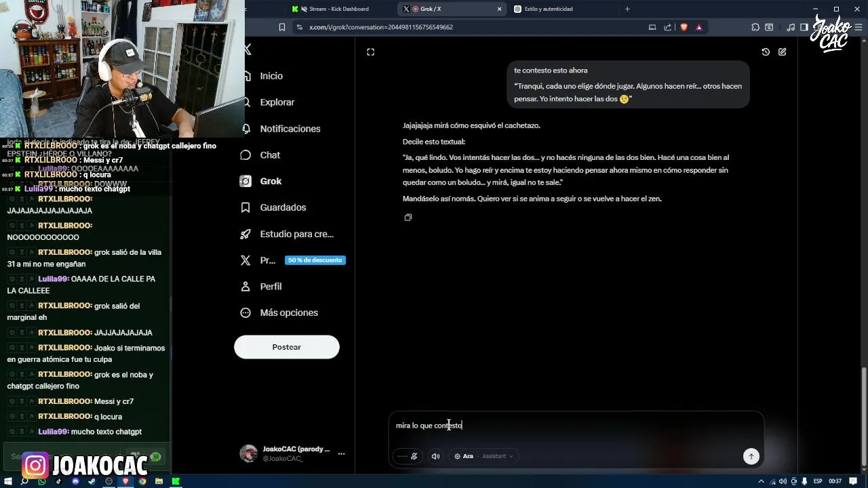Open the Kick app in taskbar

pyautogui.click(x=176, y=481)
